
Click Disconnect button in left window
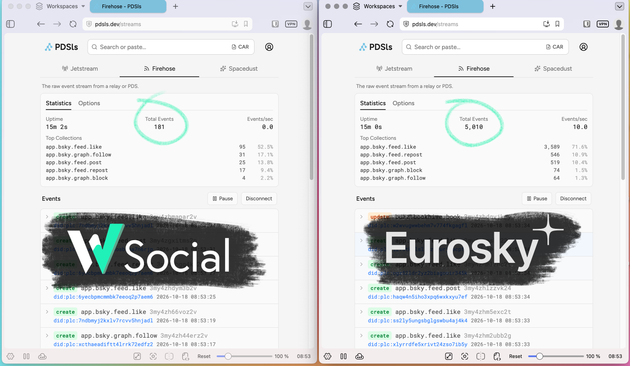click(259, 198)
